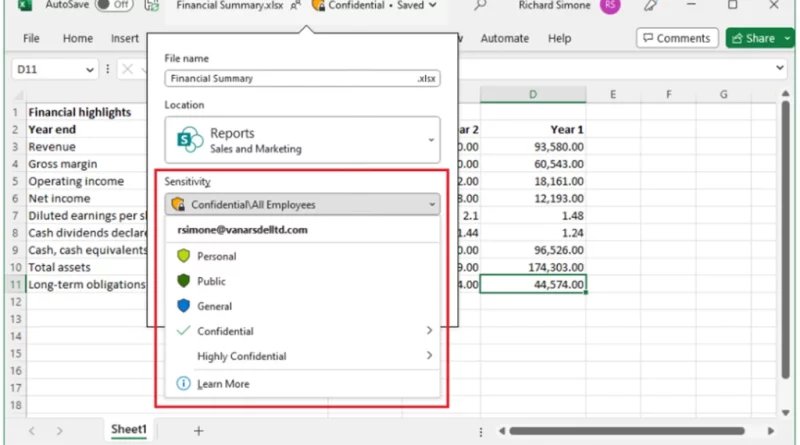This screenshot has height=445, width=800.
Task: Click the Sheet1 tab
Action: pos(129,429)
